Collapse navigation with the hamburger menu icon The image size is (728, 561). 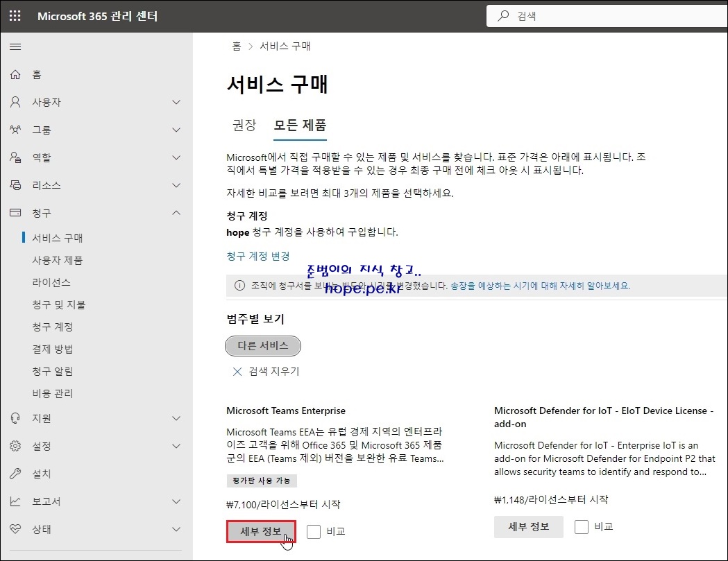click(x=15, y=46)
